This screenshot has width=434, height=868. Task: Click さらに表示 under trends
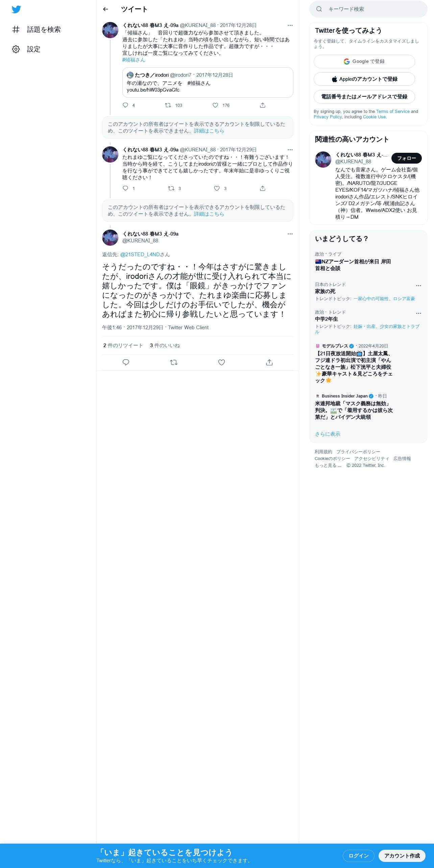[328, 434]
